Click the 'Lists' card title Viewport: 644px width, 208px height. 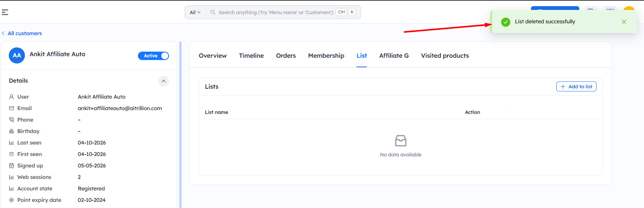[x=211, y=87]
